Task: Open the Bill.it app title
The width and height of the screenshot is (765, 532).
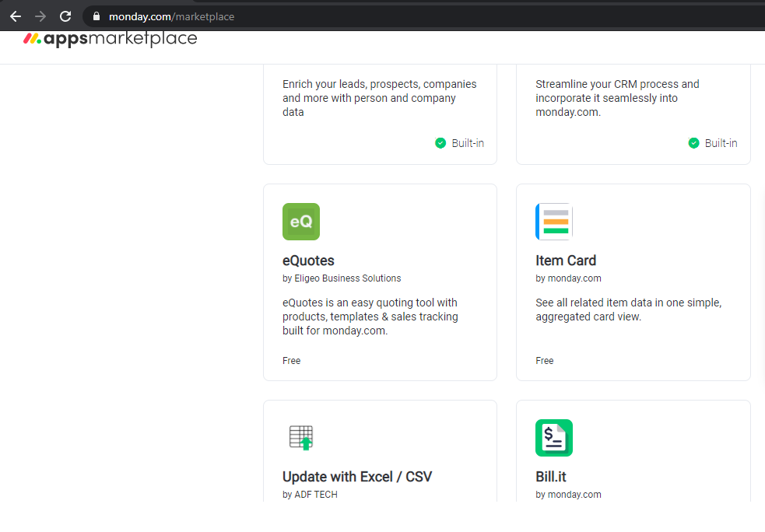Action: pos(551,477)
